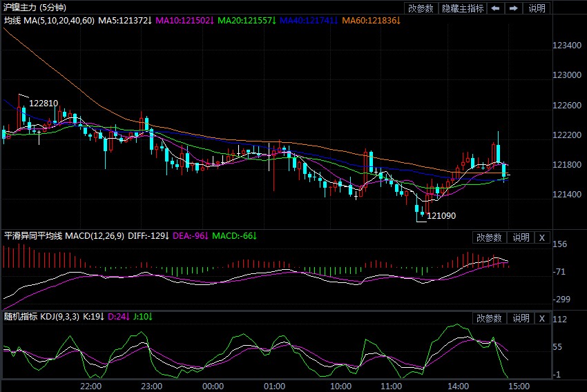The width and height of the screenshot is (587, 392).
Task: Click the 平滑异同平均线 MACD(12,26,9) indicator name
Action: (64, 236)
